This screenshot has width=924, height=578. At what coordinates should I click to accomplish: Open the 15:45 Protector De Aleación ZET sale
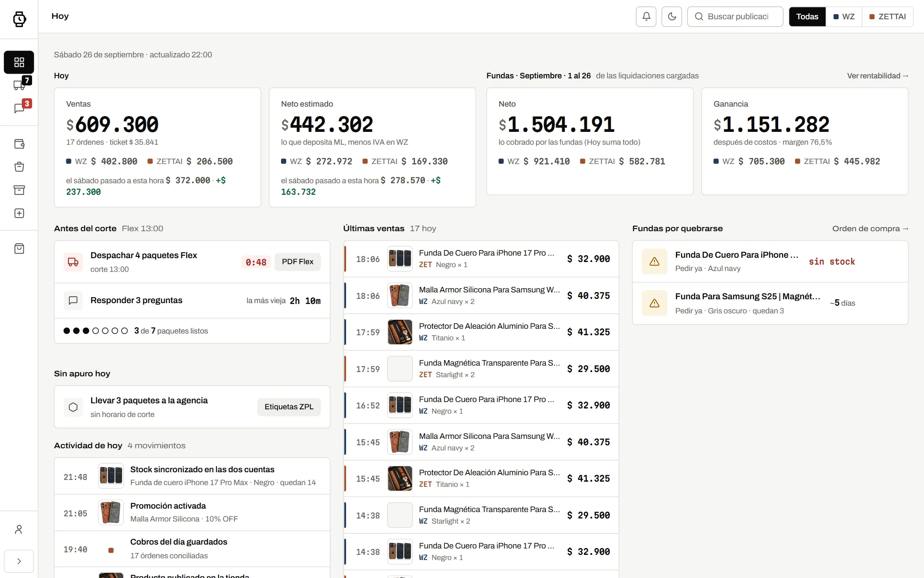click(x=481, y=479)
